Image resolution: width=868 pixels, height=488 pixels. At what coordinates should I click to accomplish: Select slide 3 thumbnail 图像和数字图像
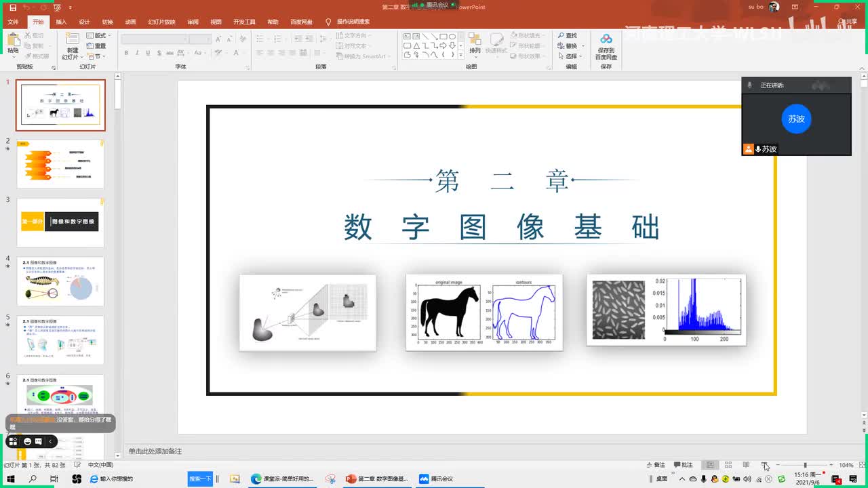click(60, 222)
